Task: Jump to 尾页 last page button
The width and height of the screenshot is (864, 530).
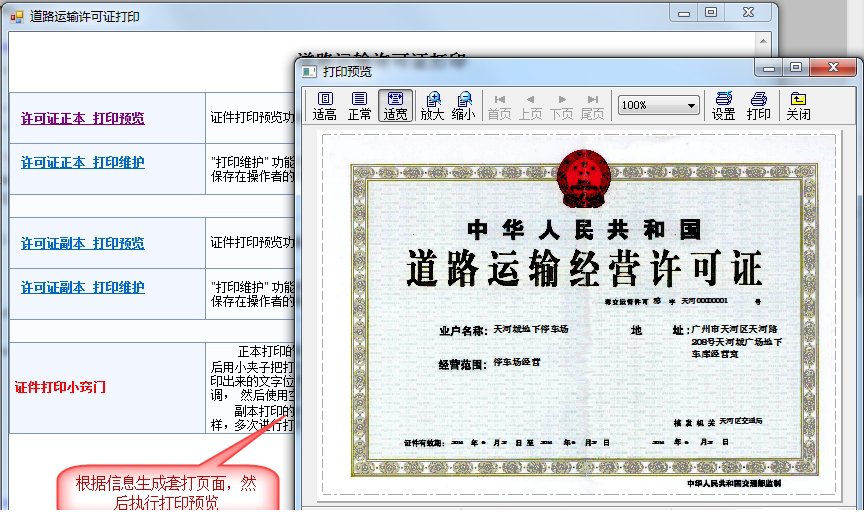Action: pos(593,105)
